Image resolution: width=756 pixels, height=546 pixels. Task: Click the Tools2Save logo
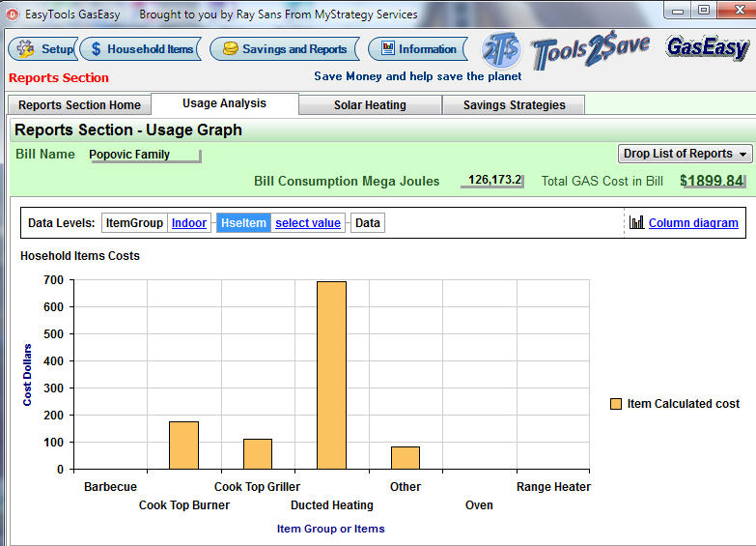(x=590, y=51)
